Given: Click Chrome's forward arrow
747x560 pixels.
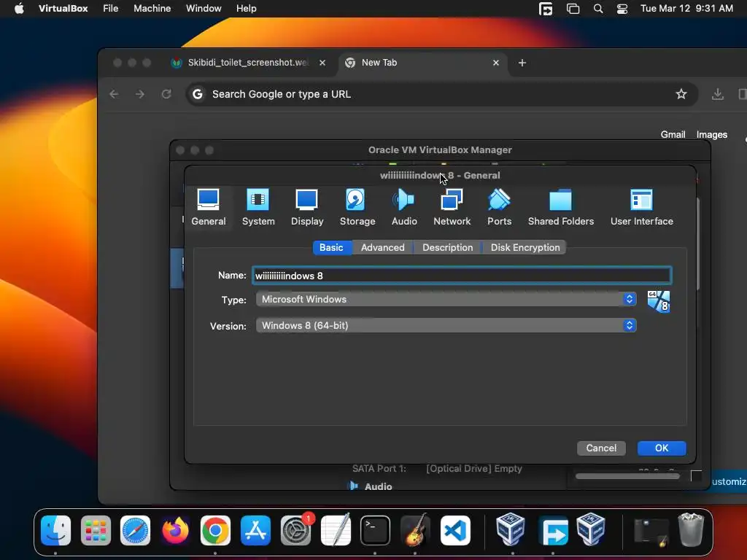Looking at the screenshot, I should point(139,94).
